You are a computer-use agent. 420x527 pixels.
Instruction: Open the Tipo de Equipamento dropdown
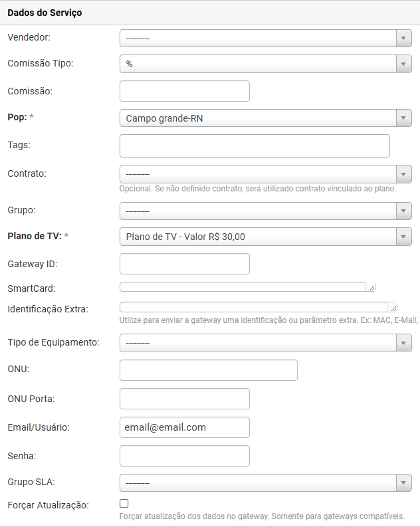coord(265,342)
